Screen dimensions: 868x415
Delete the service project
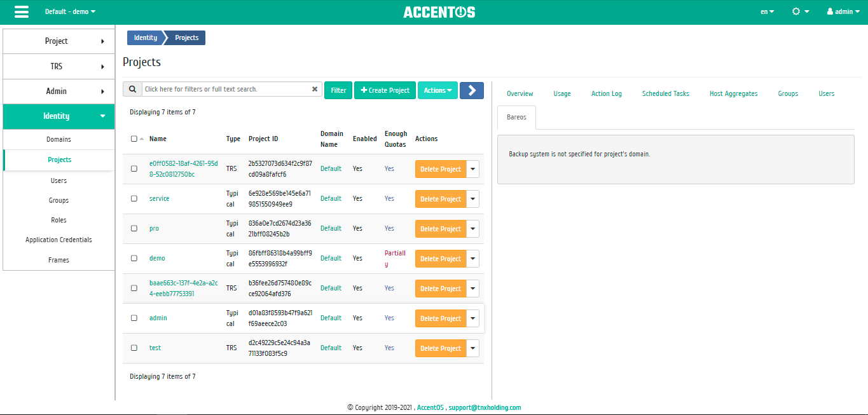click(441, 199)
